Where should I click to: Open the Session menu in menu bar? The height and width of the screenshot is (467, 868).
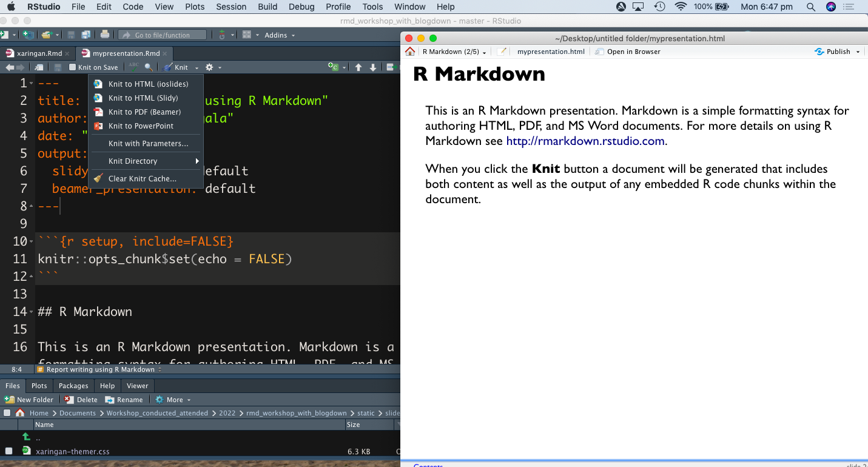231,7
